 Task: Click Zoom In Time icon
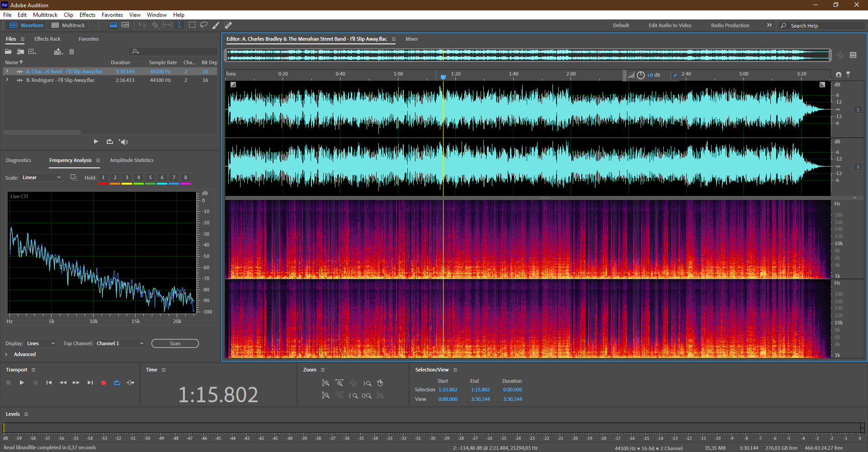pyautogui.click(x=339, y=383)
